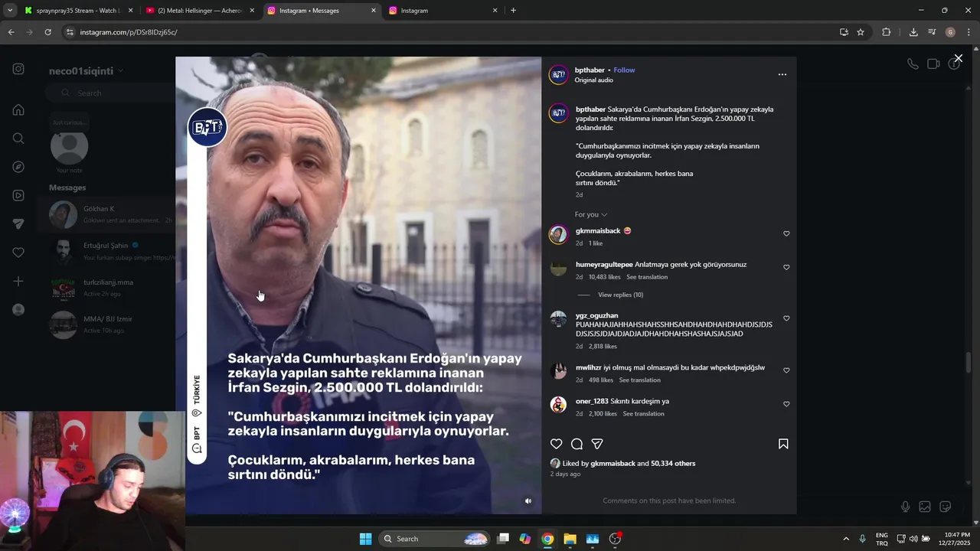This screenshot has height=551, width=980.
Task: Open Reels in the Instagram sidebar
Action: click(x=18, y=195)
